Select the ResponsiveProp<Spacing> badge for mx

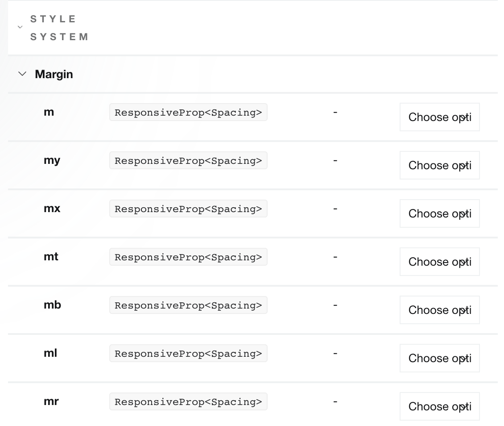point(188,209)
